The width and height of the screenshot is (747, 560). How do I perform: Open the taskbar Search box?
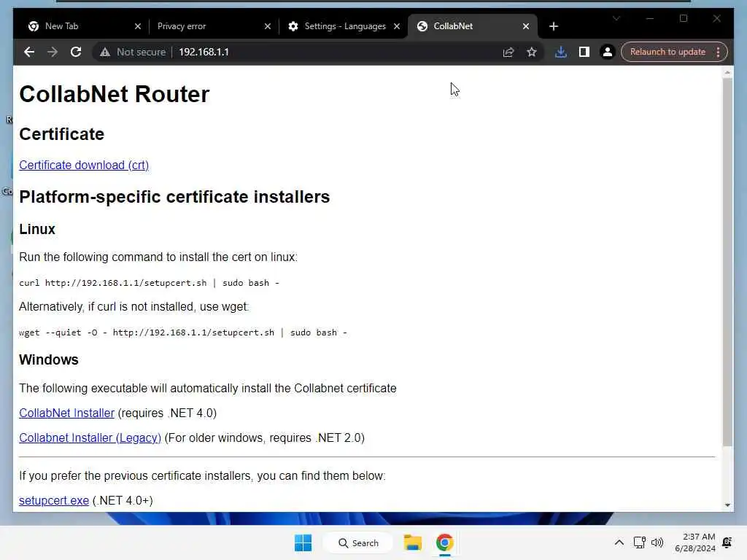[357, 542]
